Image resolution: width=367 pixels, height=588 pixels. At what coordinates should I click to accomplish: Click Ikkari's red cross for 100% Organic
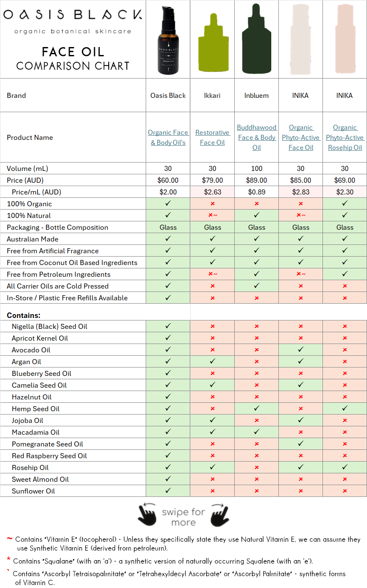pyautogui.click(x=212, y=204)
